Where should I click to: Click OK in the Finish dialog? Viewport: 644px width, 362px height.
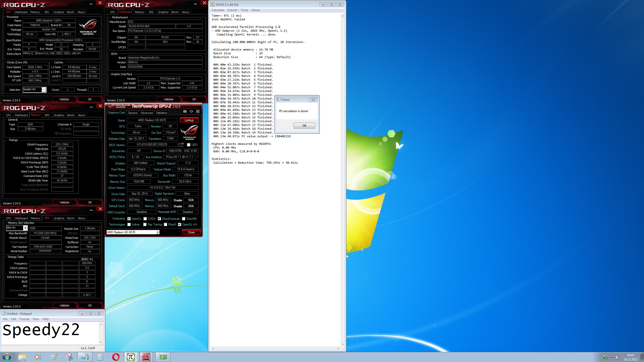click(304, 126)
